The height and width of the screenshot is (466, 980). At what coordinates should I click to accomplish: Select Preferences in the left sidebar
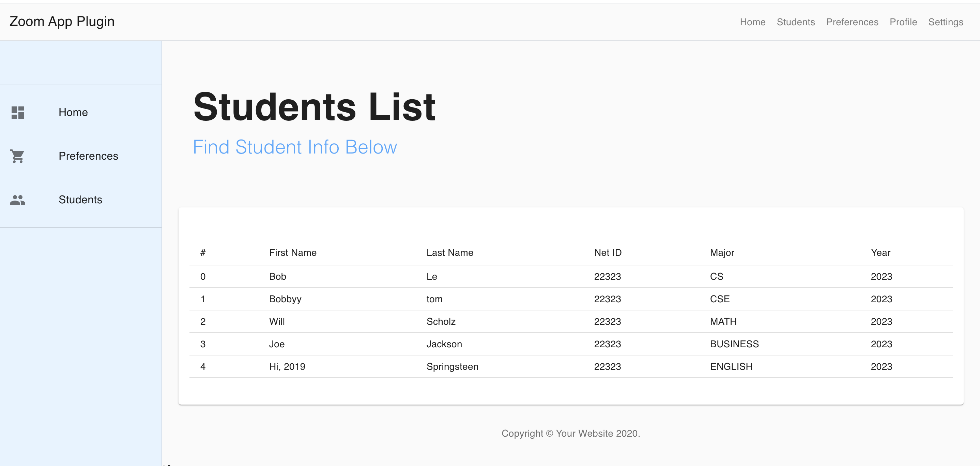[x=88, y=156]
